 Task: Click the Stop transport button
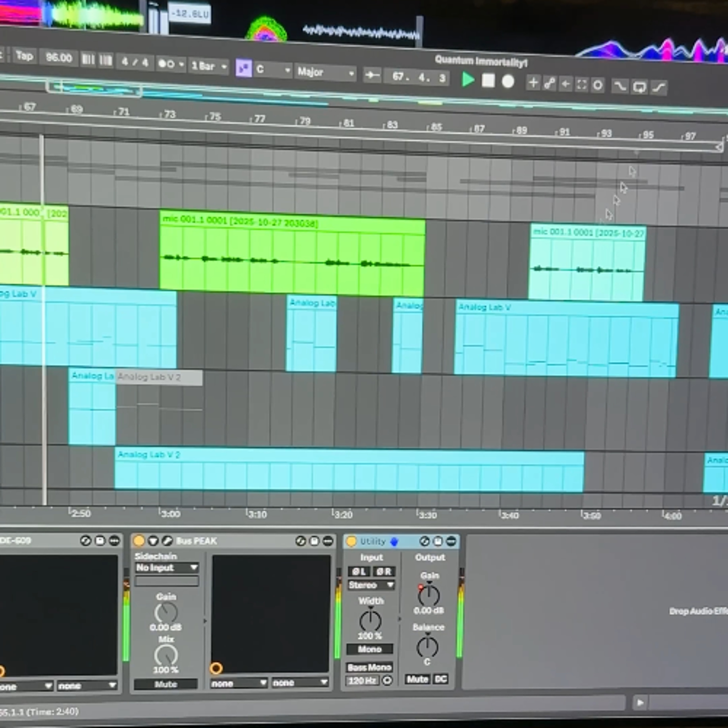(x=488, y=81)
